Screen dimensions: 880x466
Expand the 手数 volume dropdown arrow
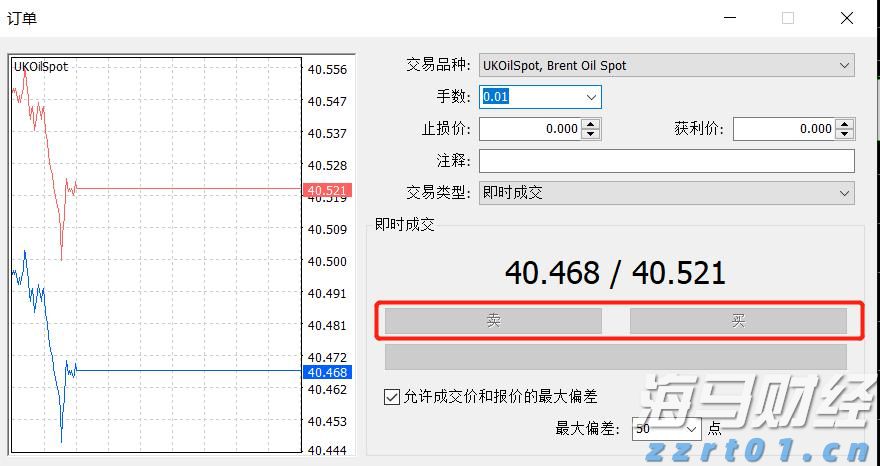pyautogui.click(x=591, y=97)
